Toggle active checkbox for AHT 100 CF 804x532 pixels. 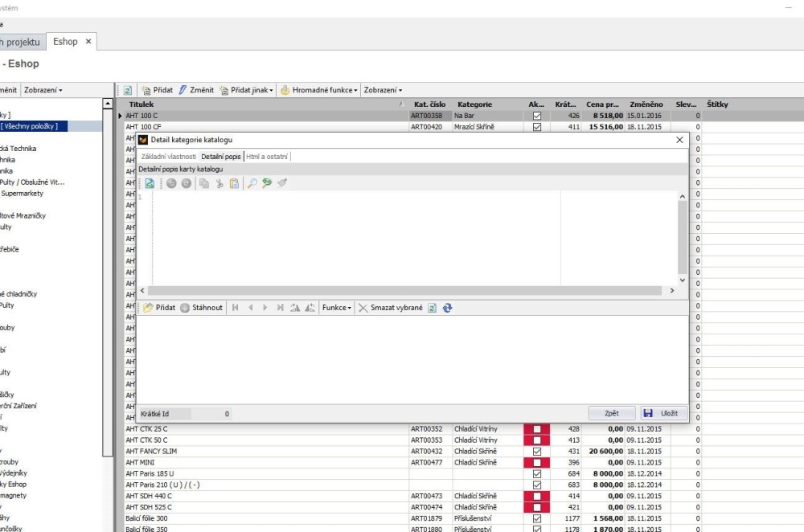coord(537,127)
